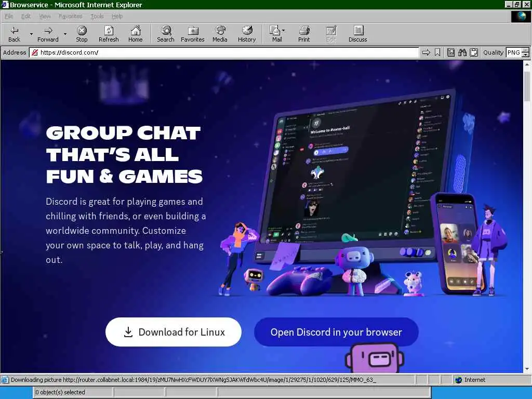Click the Address label
The height and width of the screenshot is (399, 532).
point(15,52)
